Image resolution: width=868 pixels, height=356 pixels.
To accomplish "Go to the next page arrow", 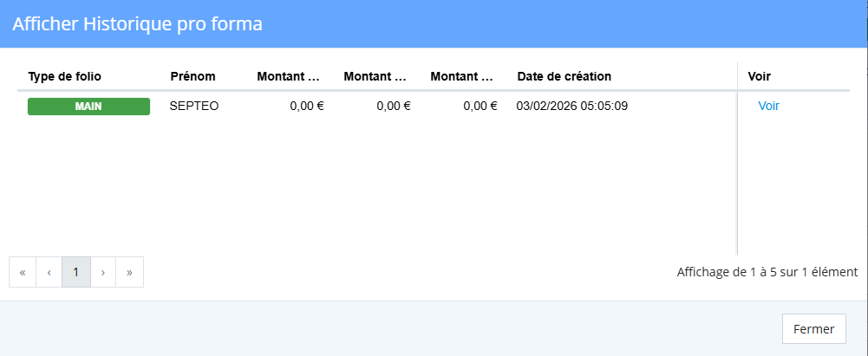I will pyautogui.click(x=103, y=272).
